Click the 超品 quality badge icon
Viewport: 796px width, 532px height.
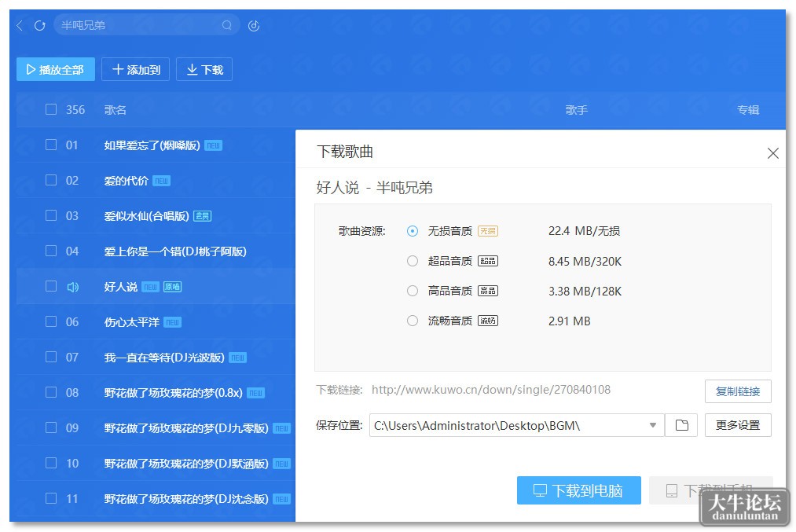tap(488, 261)
